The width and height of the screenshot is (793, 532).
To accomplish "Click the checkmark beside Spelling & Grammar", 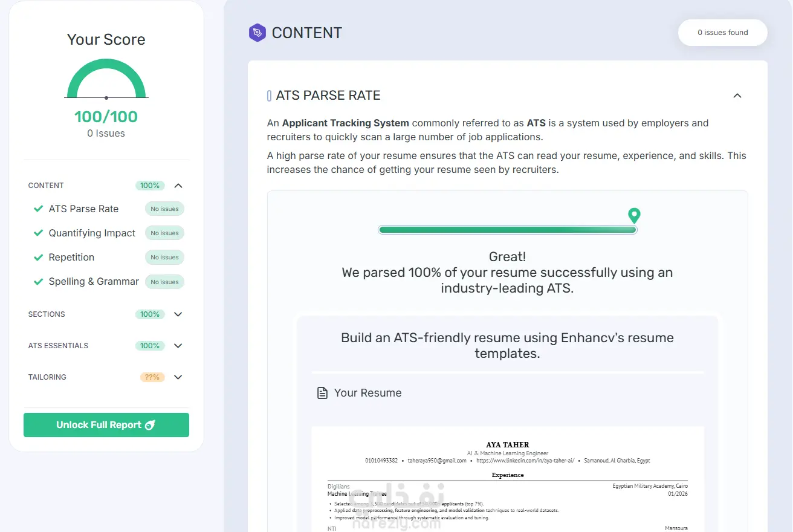I will coord(38,281).
